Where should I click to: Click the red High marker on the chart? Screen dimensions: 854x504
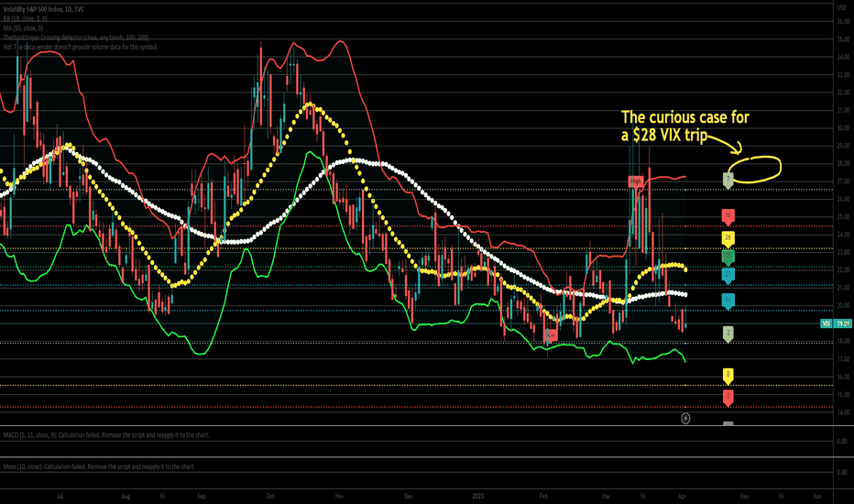(x=636, y=181)
